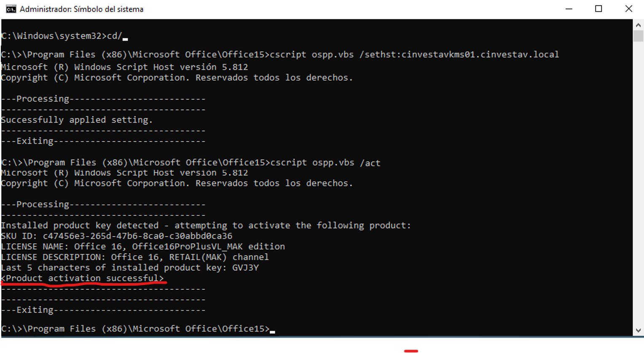Click the 'Administrador: Símbolo del sistema' title text

(81, 9)
